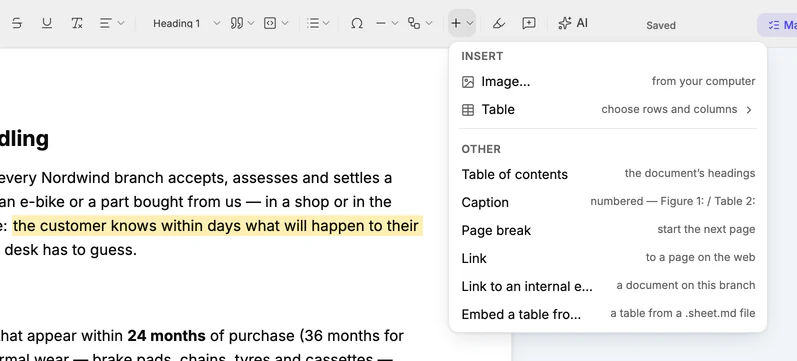This screenshot has height=361, width=797.
Task: Click the block quote icon
Action: pos(236,23)
